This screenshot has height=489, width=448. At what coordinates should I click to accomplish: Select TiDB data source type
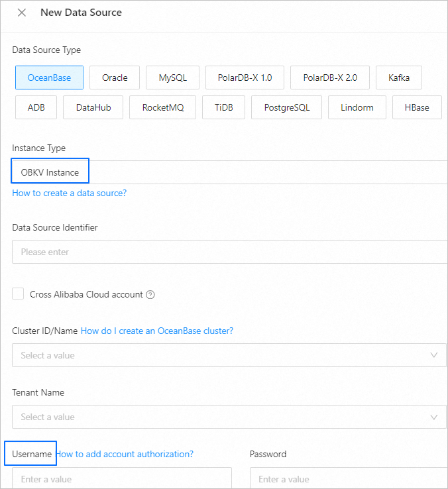pyautogui.click(x=224, y=107)
